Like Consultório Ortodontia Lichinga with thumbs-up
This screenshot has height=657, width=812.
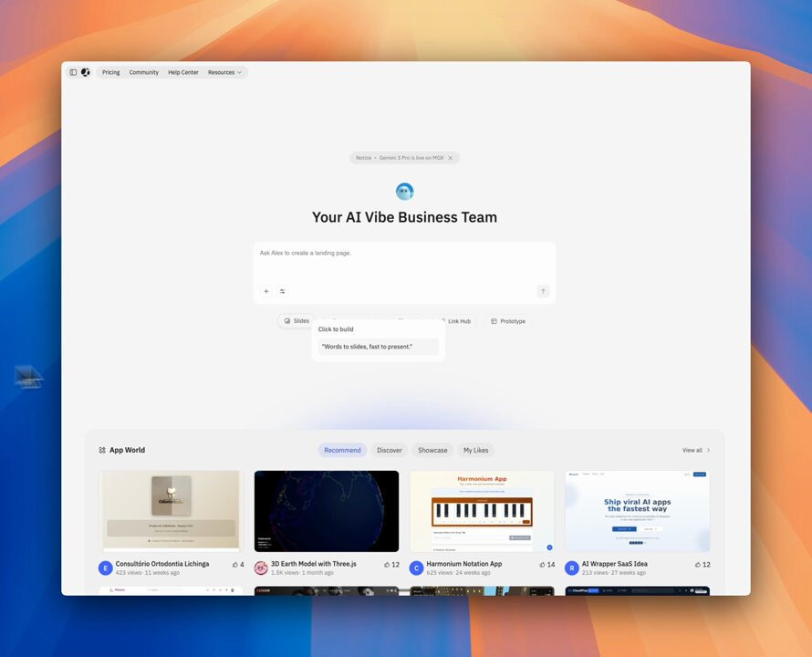235,565
